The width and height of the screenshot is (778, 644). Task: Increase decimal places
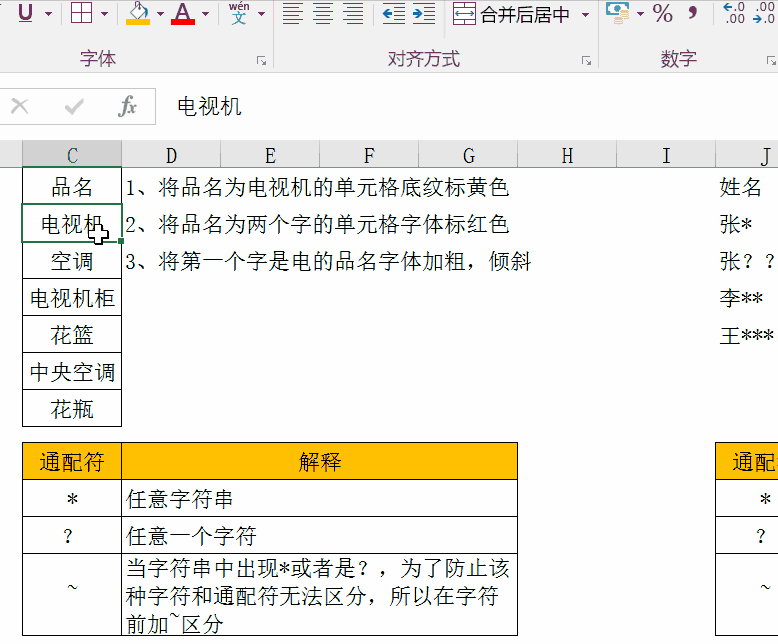[734, 13]
